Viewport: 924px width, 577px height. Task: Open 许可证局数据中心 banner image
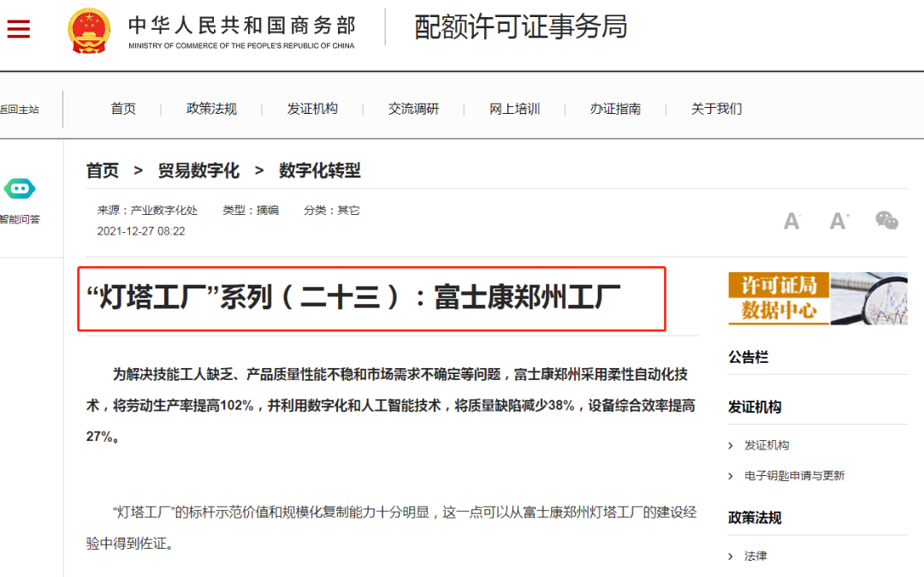coord(817,298)
